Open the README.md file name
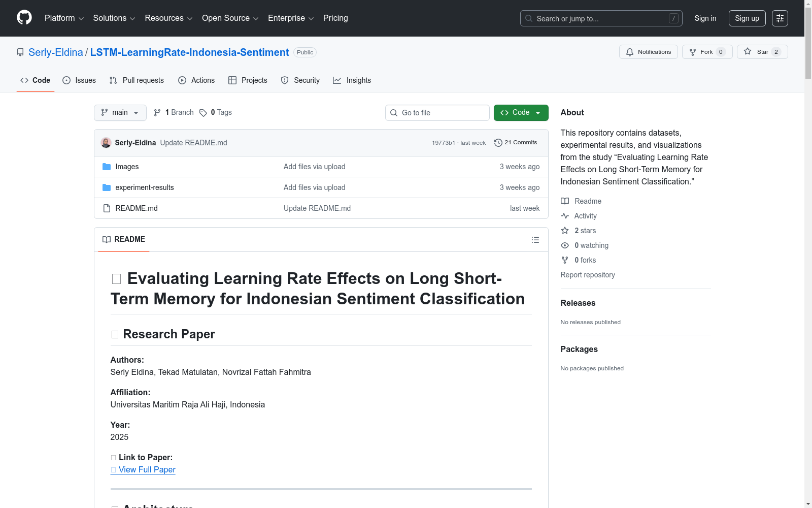Image resolution: width=812 pixels, height=508 pixels. coord(137,208)
